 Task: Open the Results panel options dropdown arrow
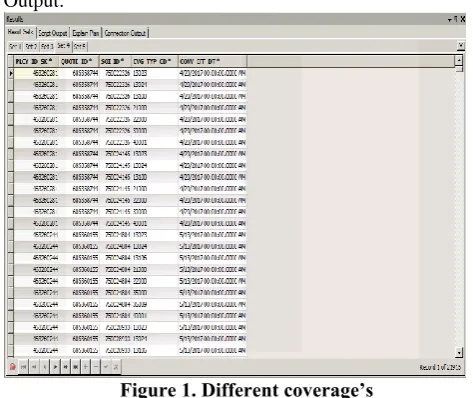tap(450, 20)
